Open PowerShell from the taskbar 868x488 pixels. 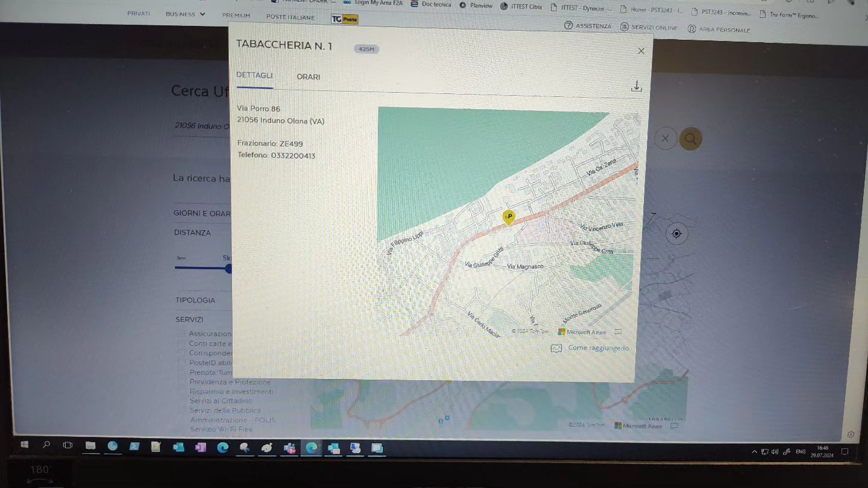[134, 446]
